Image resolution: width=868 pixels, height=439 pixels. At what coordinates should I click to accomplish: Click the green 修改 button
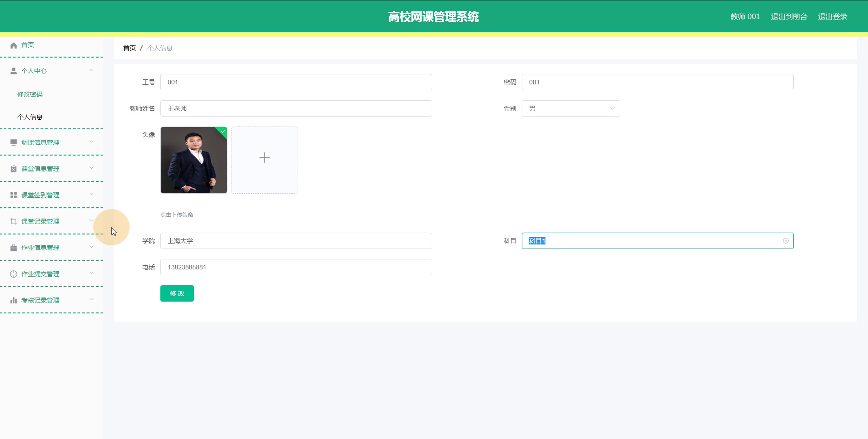tap(177, 293)
